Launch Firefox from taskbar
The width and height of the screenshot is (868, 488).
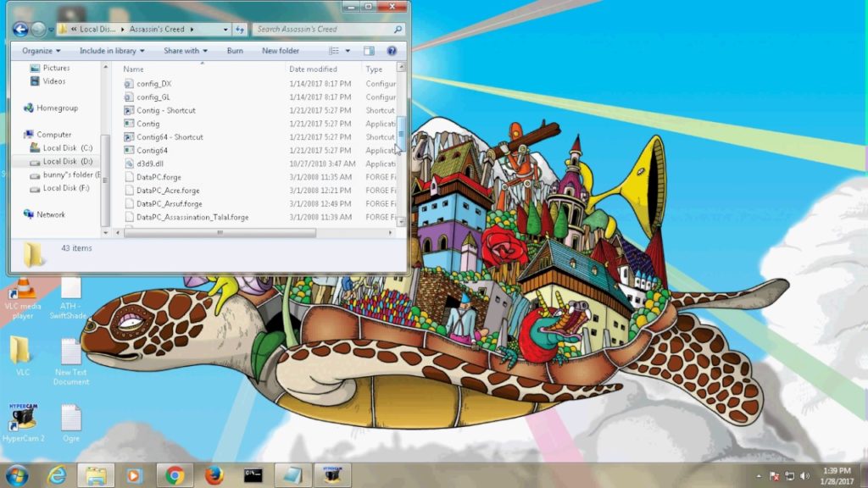point(214,475)
